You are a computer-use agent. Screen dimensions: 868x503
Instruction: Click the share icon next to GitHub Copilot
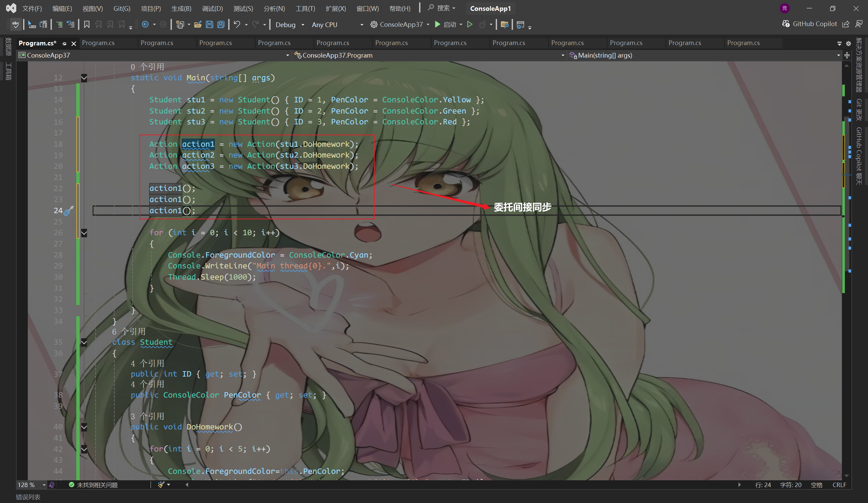(x=846, y=24)
